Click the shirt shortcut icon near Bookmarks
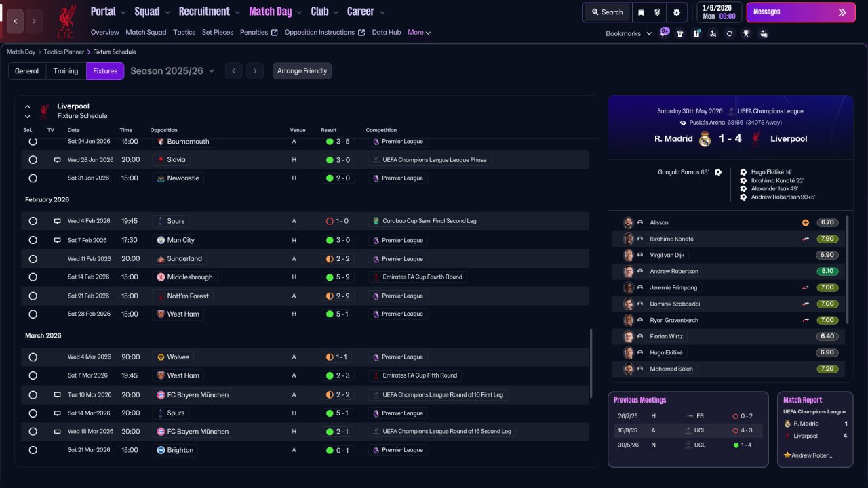This screenshot has height=488, width=868. pos(680,33)
